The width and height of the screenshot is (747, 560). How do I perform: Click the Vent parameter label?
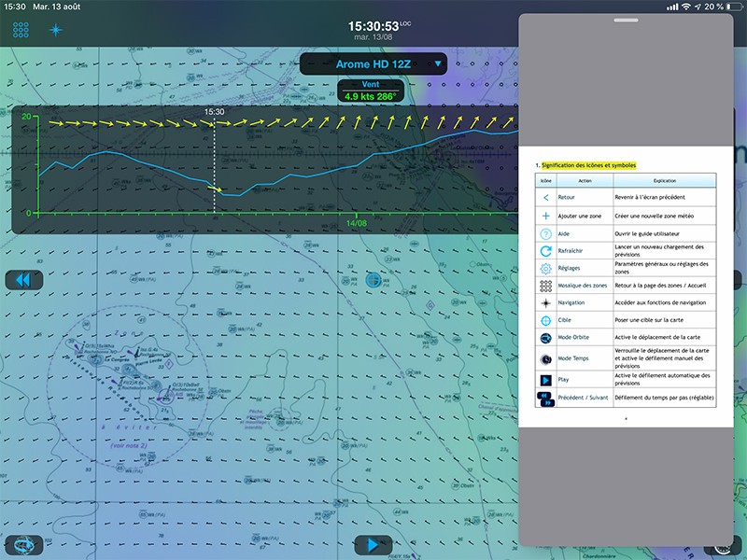(x=371, y=85)
